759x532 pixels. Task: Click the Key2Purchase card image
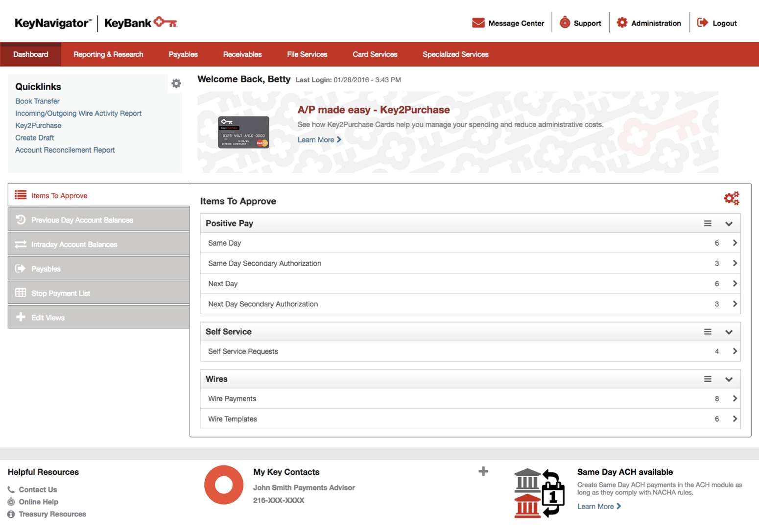pyautogui.click(x=243, y=132)
